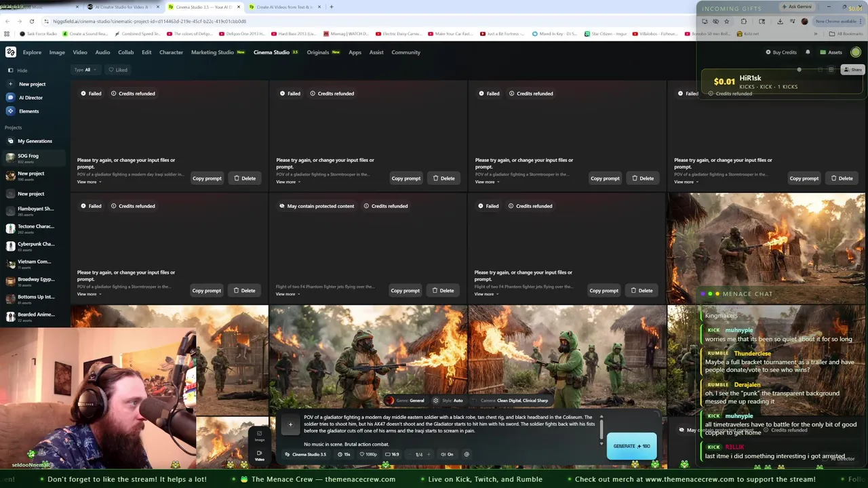Open the Genre: General selector
The height and width of the screenshot is (488, 868).
[406, 401]
